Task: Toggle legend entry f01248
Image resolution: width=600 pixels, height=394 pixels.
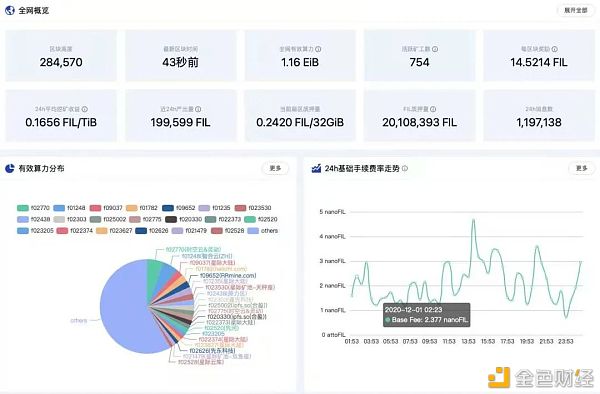Action: click(x=69, y=208)
